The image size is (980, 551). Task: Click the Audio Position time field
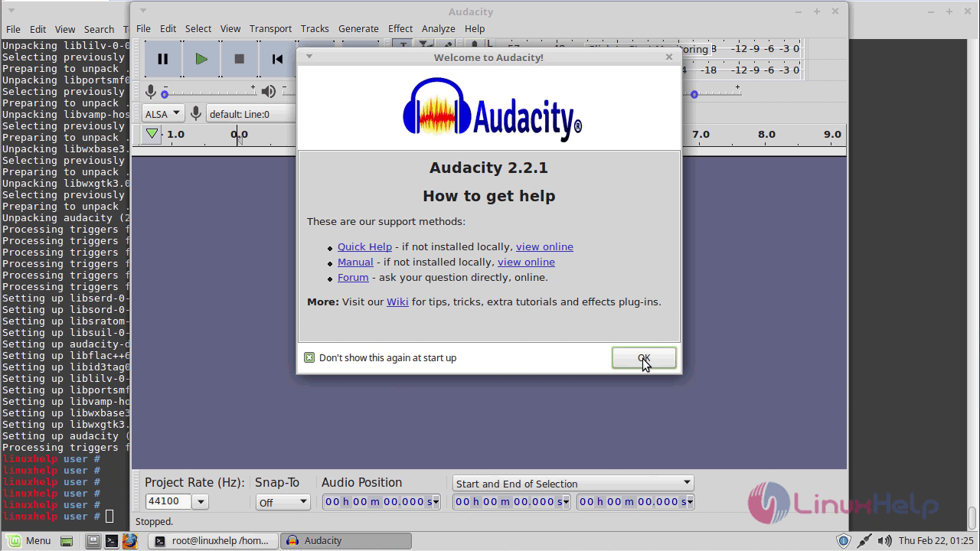tap(381, 502)
